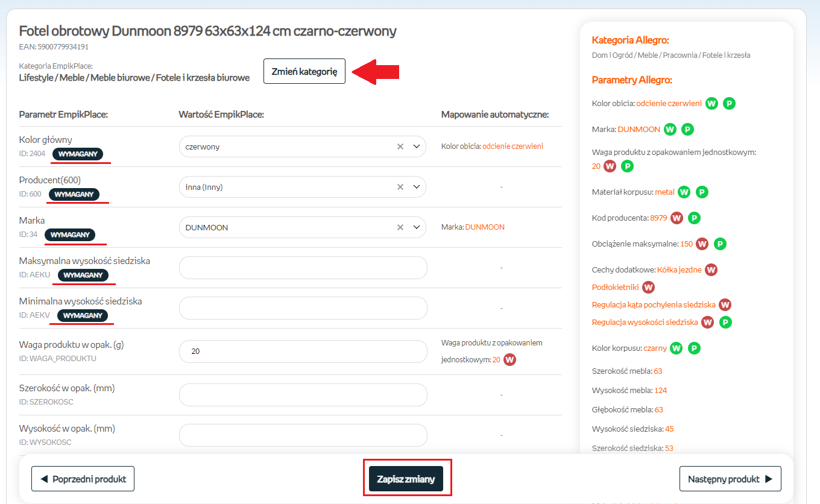820x504 pixels.
Task: Go to Następny produkt
Action: (x=730, y=479)
